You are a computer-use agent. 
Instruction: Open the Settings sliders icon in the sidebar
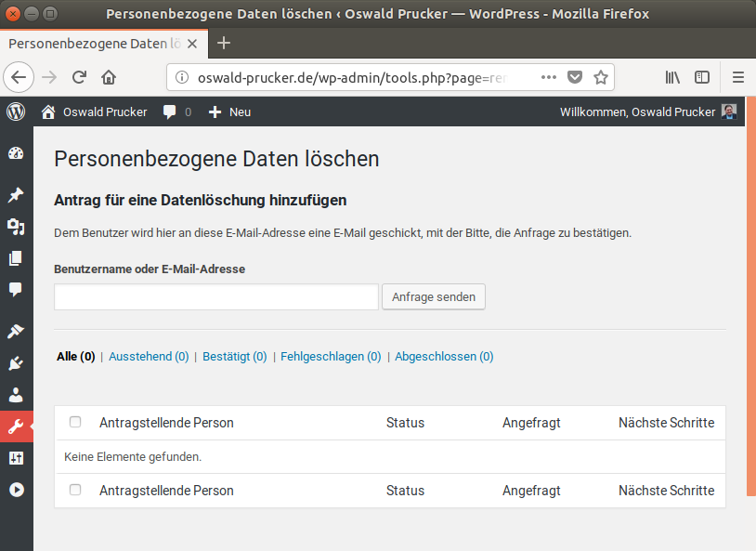tap(16, 457)
